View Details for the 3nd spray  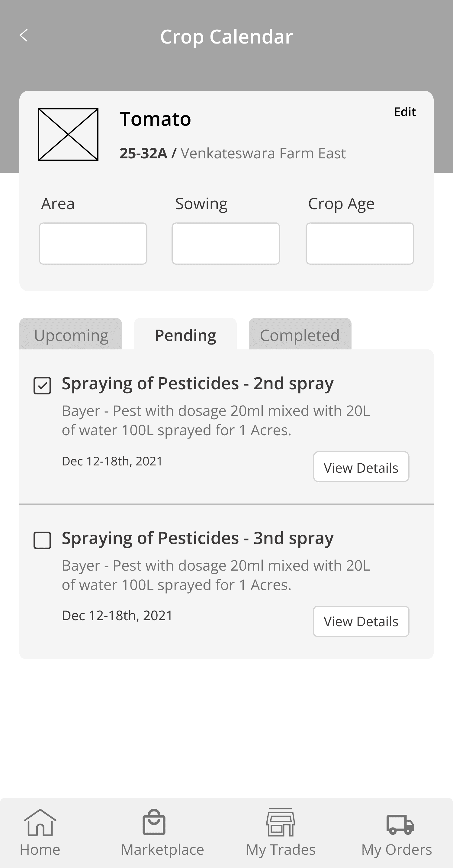pos(361,621)
